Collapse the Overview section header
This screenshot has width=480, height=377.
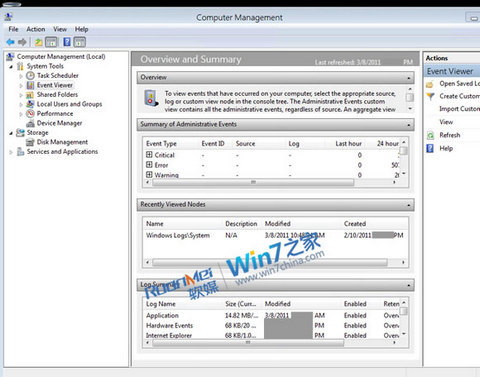coord(409,78)
